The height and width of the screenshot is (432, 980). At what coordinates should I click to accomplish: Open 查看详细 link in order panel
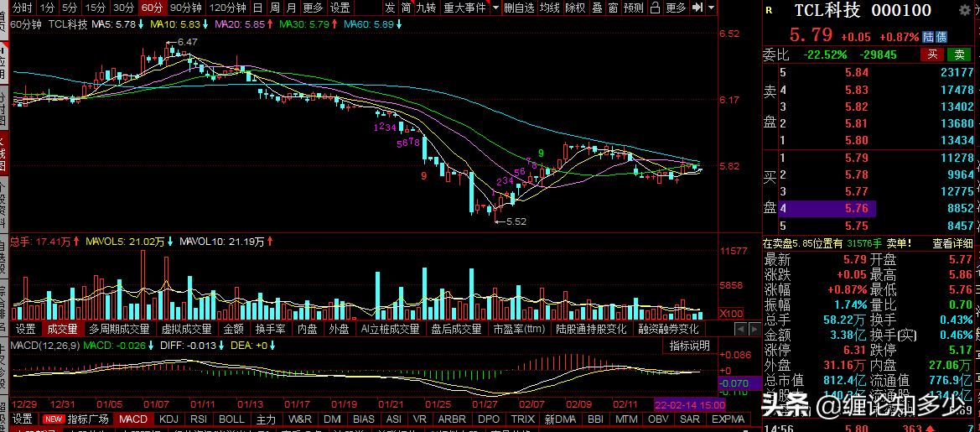pos(952,243)
